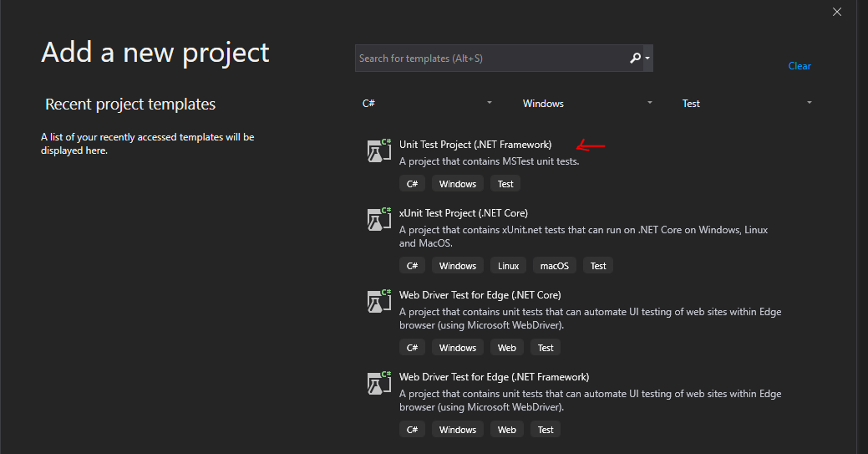The image size is (868, 454).
Task: Select Web Driver Test for Edge (.NET Framework) icon
Action: tap(379, 383)
